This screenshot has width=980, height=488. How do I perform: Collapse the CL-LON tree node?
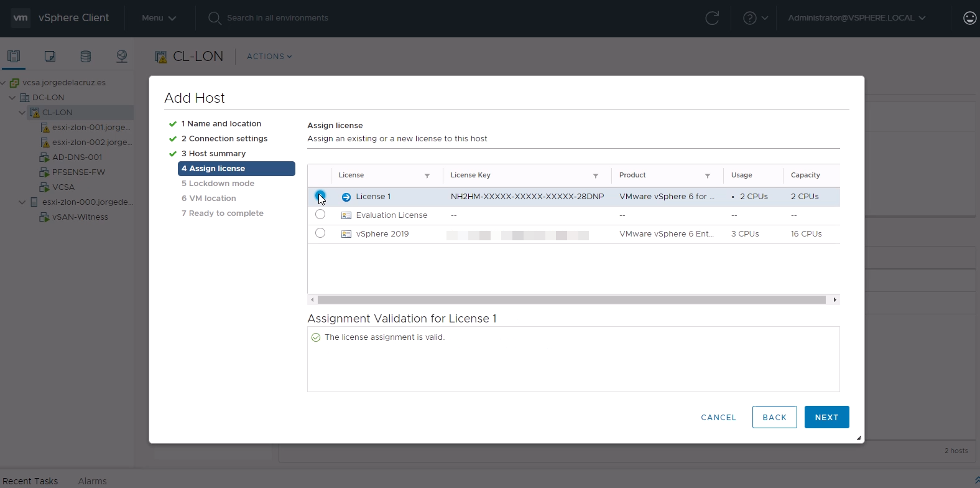pos(22,113)
